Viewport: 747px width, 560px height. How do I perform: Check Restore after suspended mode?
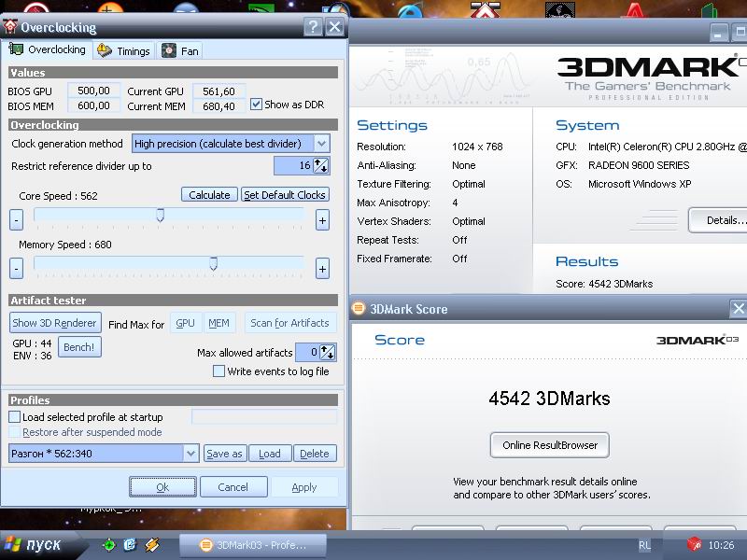[x=15, y=432]
